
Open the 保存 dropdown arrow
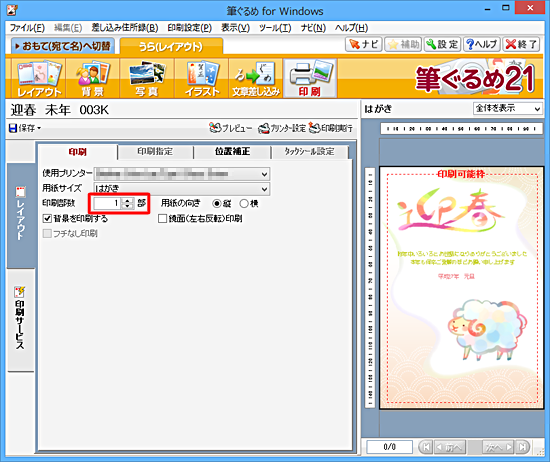[x=39, y=128]
